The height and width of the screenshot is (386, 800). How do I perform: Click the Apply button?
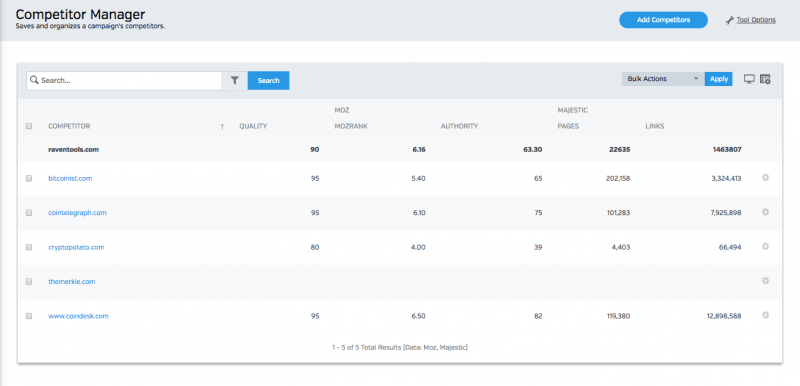(719, 79)
